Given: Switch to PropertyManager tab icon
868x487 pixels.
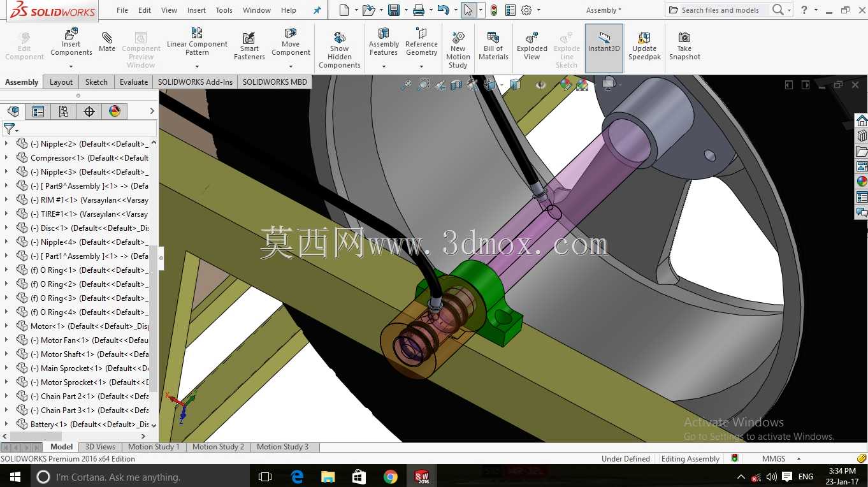Looking at the screenshot, I should coord(38,112).
